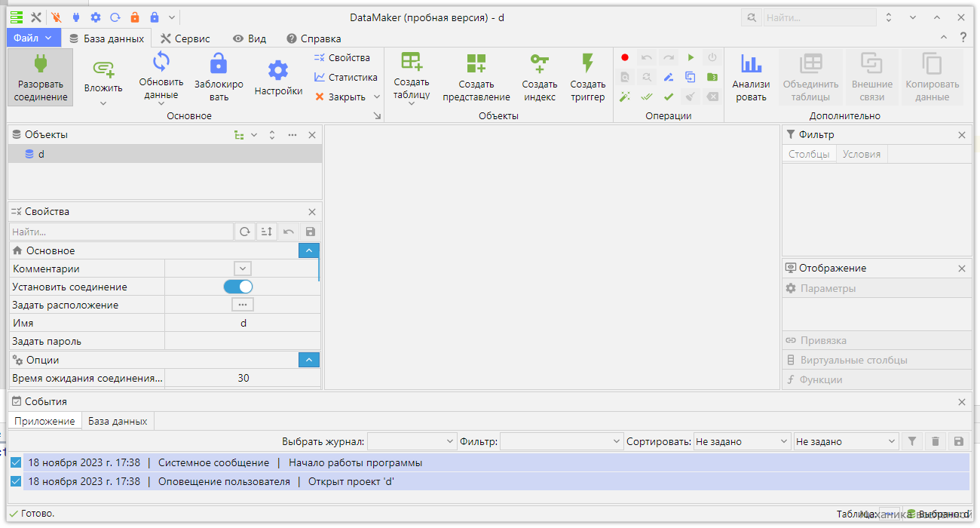Click the trash icon in События toolbar
This screenshot has height=528, width=980.
pos(936,441)
